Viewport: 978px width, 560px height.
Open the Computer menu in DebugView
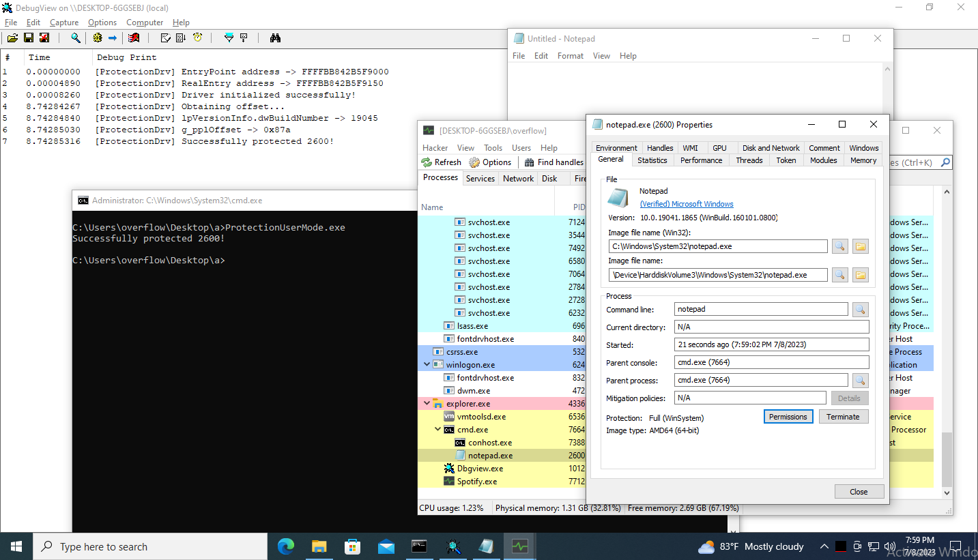pyautogui.click(x=145, y=22)
